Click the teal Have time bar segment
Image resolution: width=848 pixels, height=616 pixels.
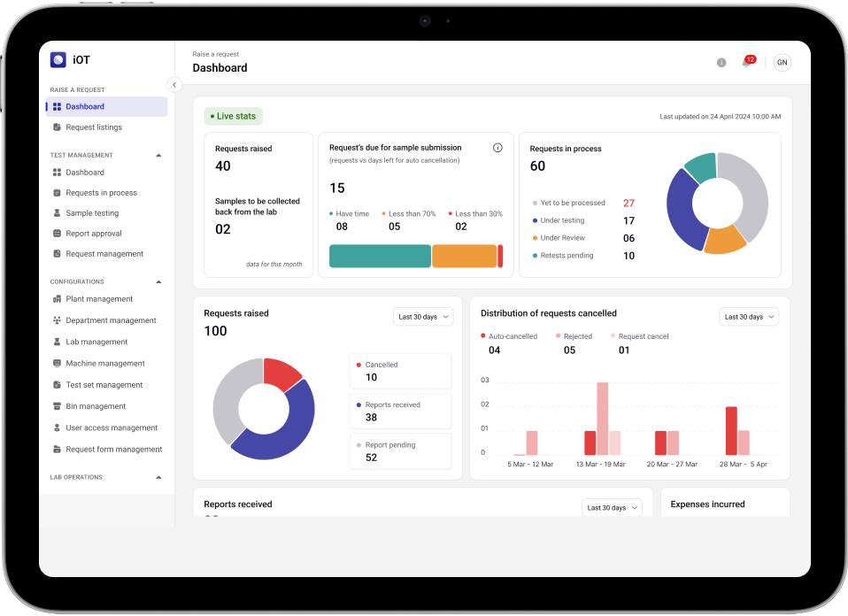click(379, 256)
